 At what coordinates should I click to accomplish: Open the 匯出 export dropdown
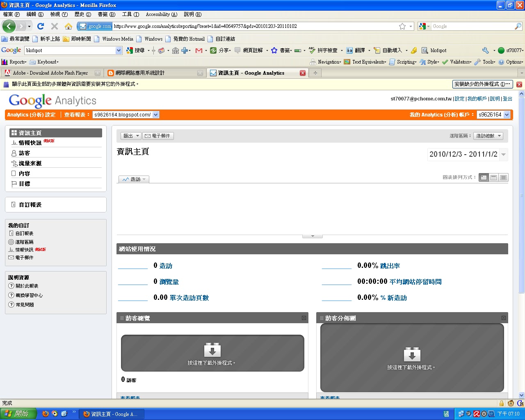131,136
